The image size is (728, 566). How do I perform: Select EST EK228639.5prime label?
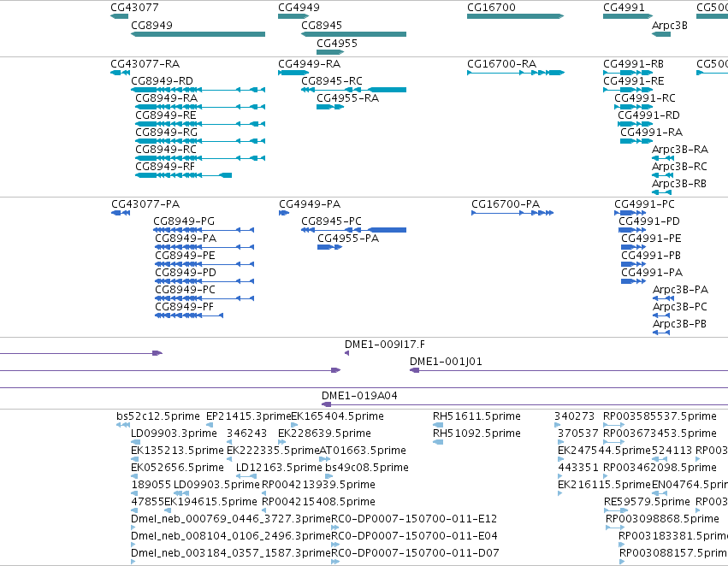(x=324, y=433)
